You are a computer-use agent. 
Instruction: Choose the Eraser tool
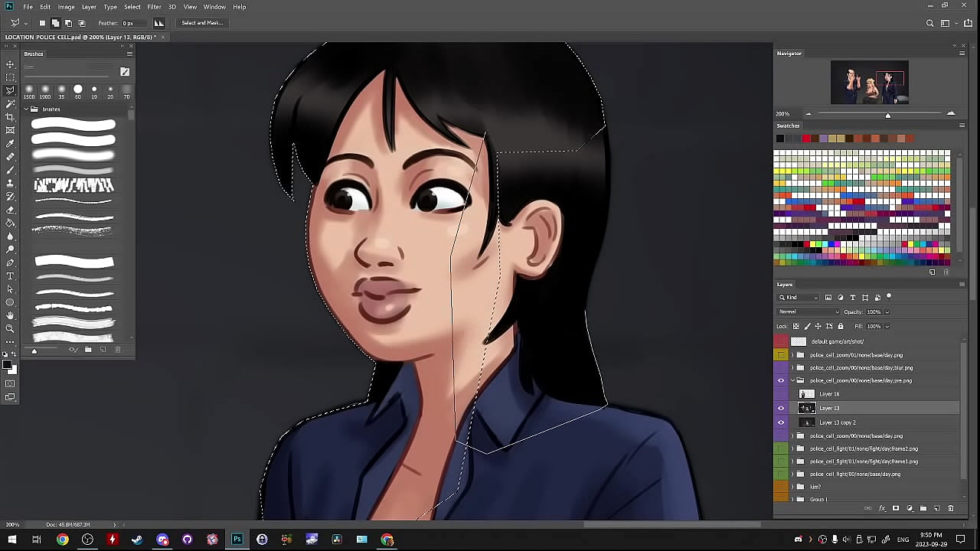[x=10, y=210]
